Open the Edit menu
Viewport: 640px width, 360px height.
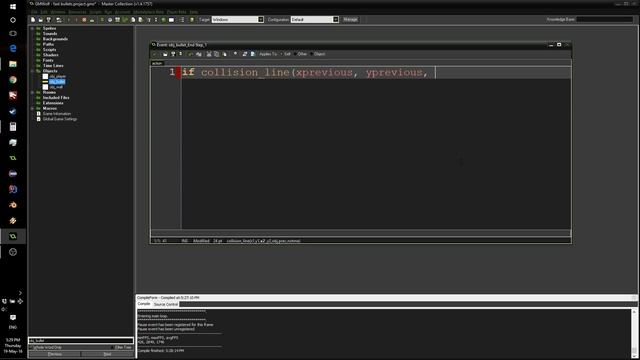pyautogui.click(x=44, y=12)
